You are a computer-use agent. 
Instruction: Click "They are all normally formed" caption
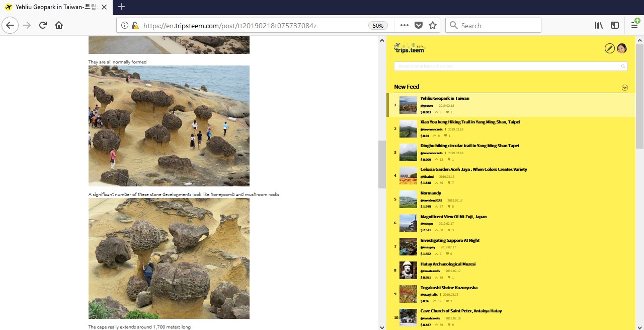tap(118, 62)
